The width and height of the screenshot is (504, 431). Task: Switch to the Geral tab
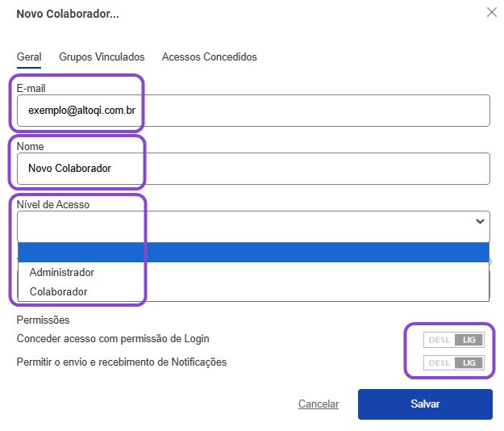(x=29, y=57)
